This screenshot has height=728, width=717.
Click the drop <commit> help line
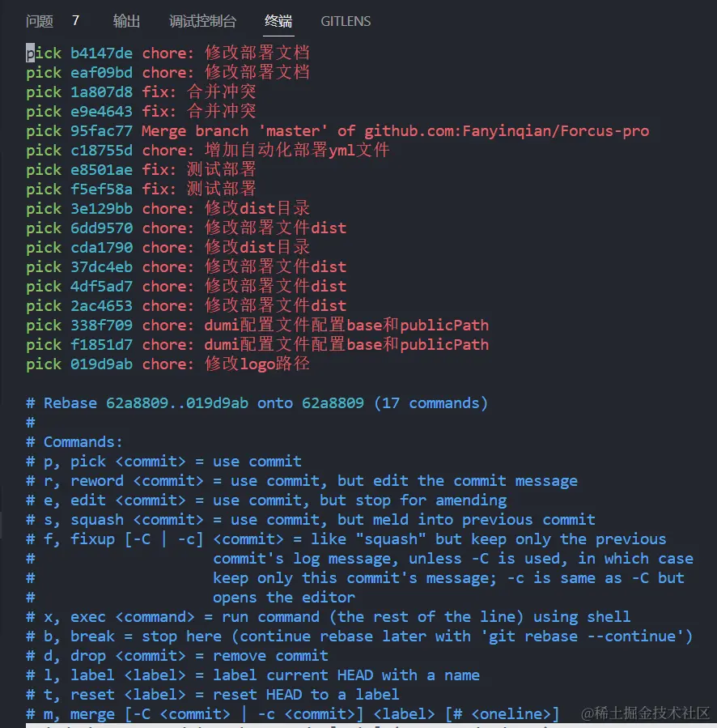point(177,656)
